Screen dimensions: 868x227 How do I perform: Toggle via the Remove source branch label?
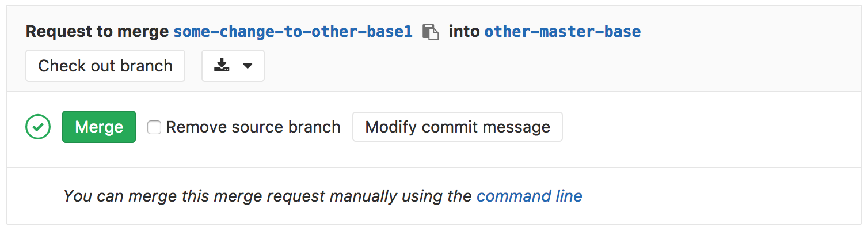pyautogui.click(x=253, y=127)
